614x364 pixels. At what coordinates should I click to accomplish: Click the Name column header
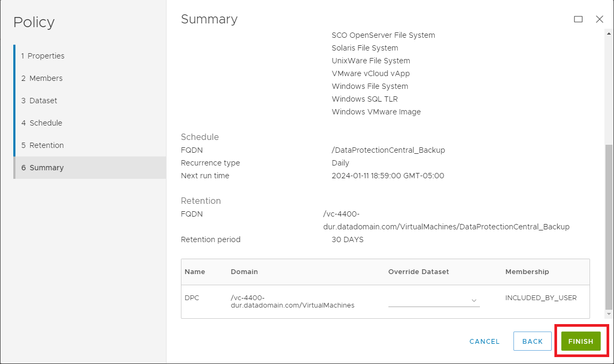[x=195, y=272]
